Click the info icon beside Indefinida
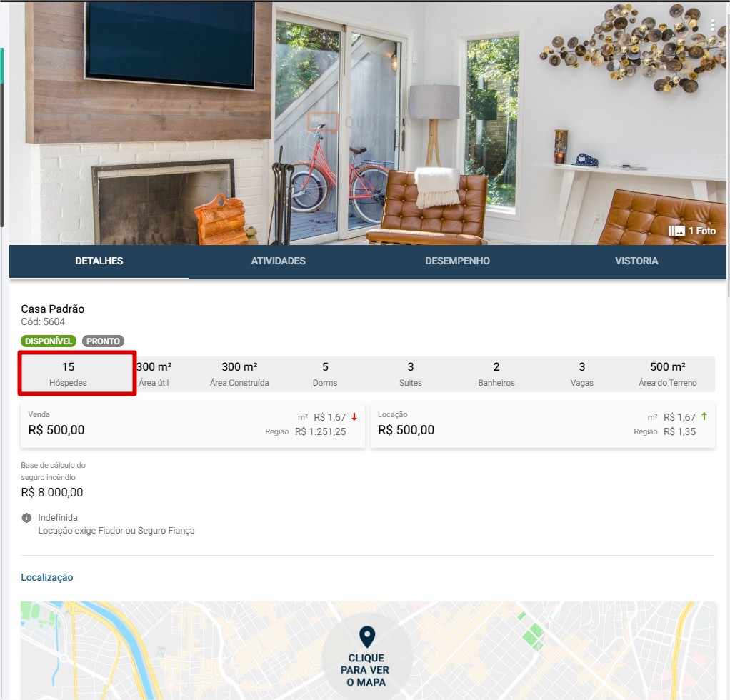Screen dimensions: 730x700 (x=26, y=518)
